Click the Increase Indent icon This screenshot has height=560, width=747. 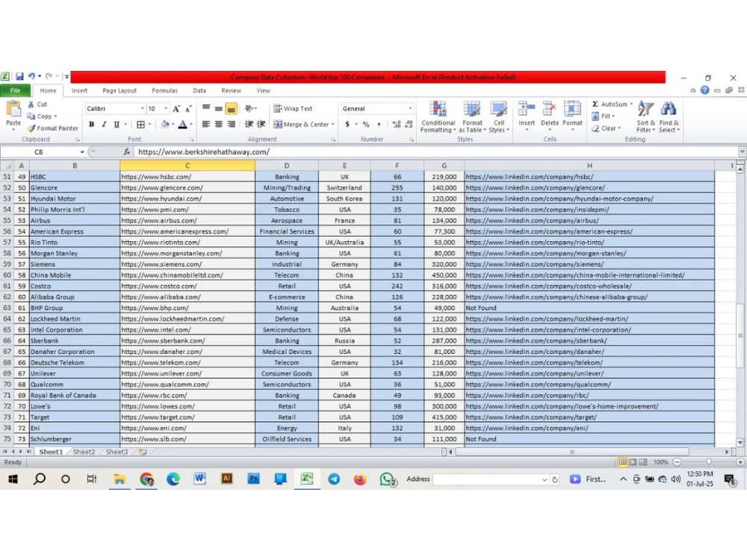261,124
